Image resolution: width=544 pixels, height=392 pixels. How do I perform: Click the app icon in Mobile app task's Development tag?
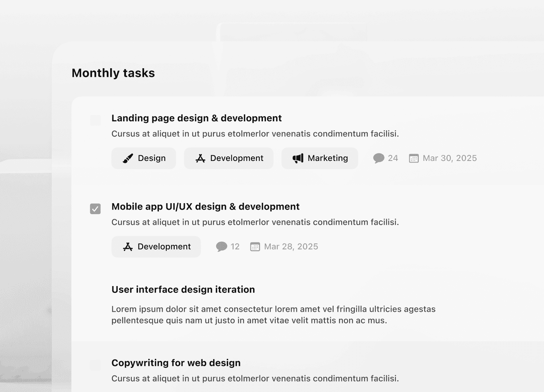coord(128,247)
